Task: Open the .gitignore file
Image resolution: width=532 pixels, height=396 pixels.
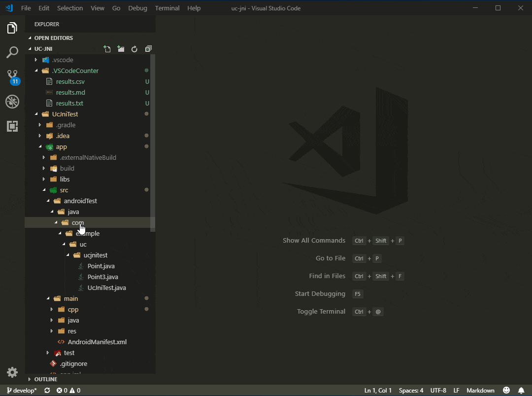Action: click(90, 364)
